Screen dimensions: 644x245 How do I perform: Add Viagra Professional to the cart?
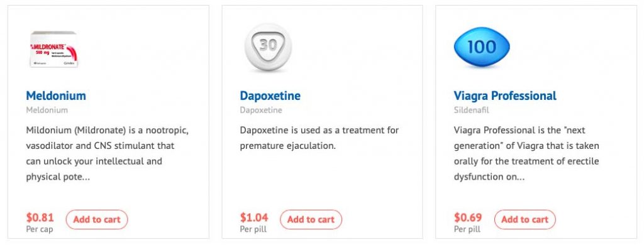click(525, 219)
